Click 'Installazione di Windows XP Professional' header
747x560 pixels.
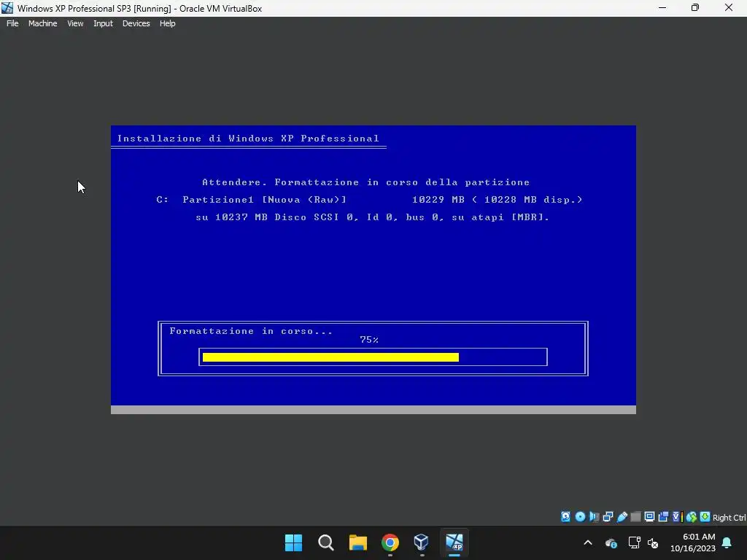click(248, 139)
